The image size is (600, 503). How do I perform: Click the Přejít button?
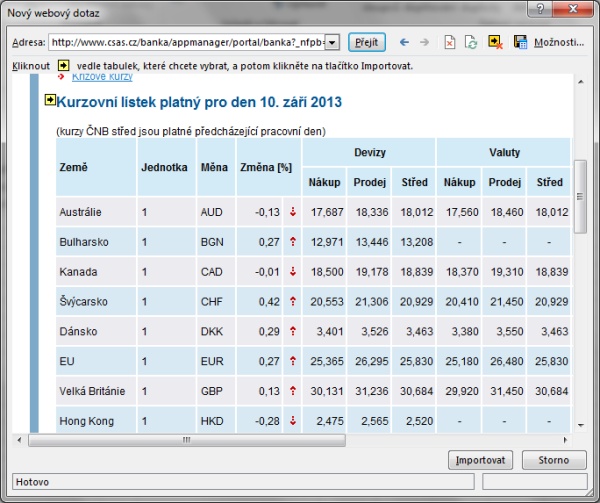(367, 42)
